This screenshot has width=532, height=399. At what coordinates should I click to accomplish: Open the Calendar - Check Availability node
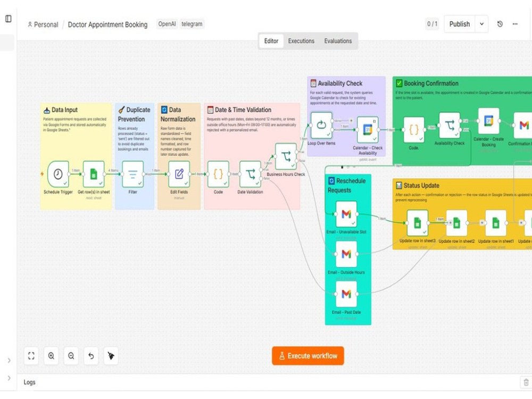pyautogui.click(x=368, y=130)
